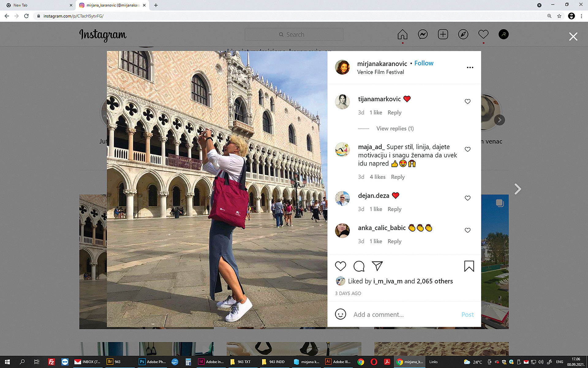Image resolution: width=588 pixels, height=368 pixels.
Task: Open Instagram home feed icon
Action: pos(402,34)
